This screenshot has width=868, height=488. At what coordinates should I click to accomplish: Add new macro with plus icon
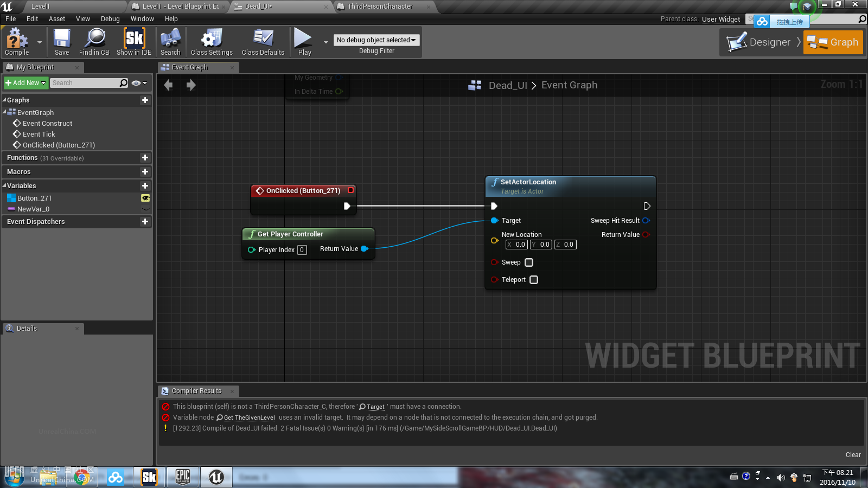145,171
